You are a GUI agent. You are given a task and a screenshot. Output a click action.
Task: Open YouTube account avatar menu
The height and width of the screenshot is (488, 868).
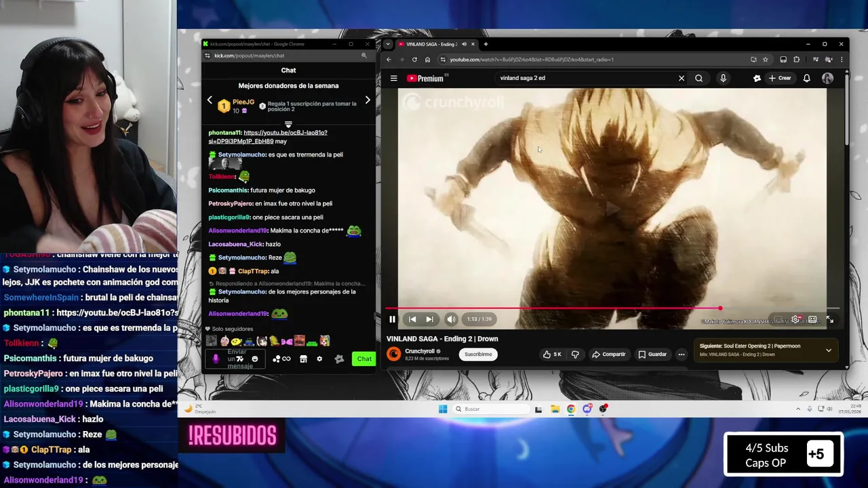click(827, 78)
